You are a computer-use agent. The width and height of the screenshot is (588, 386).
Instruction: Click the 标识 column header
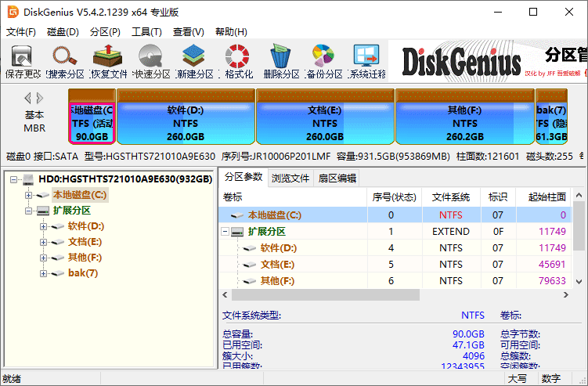click(x=498, y=197)
